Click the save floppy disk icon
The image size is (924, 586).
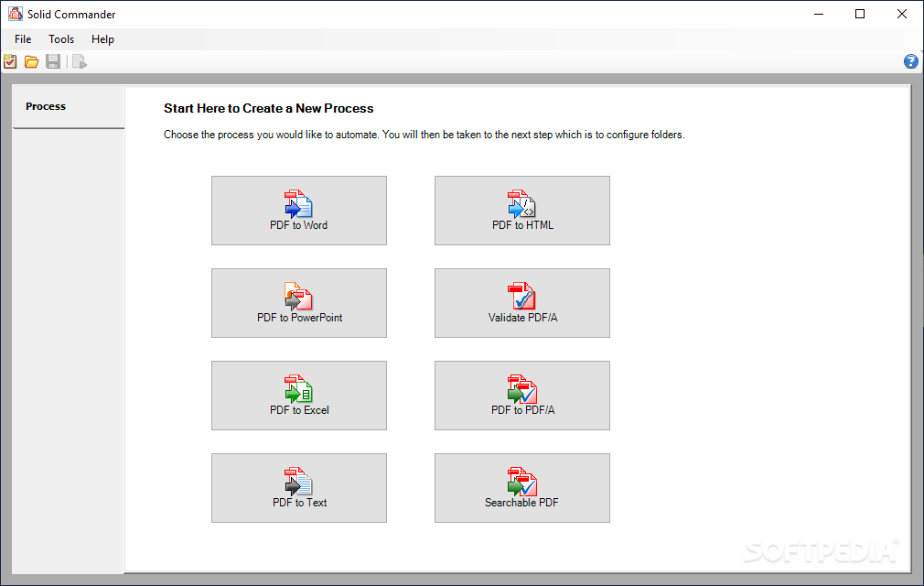[53, 61]
